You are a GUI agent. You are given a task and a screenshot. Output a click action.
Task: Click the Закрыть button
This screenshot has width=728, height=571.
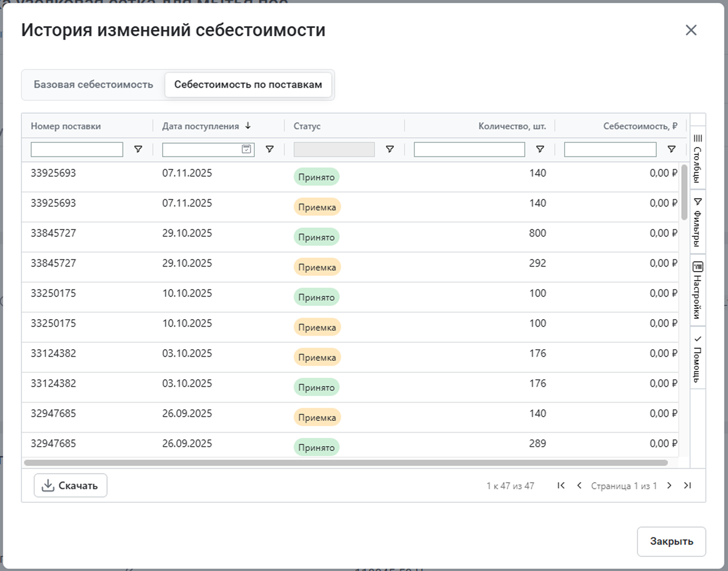[671, 541]
